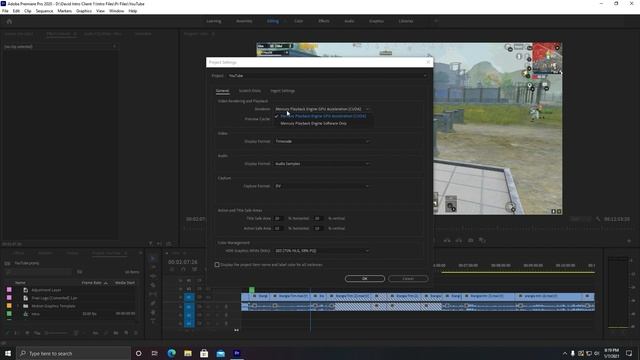Open Microsoft Store from the taskbar
The width and height of the screenshot is (640, 360).
click(x=204, y=353)
